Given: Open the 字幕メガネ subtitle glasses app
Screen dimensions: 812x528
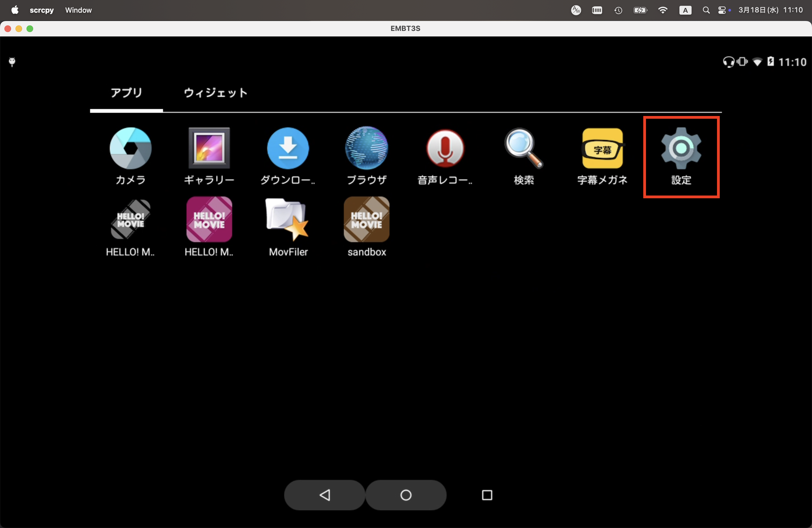Looking at the screenshot, I should [602, 148].
